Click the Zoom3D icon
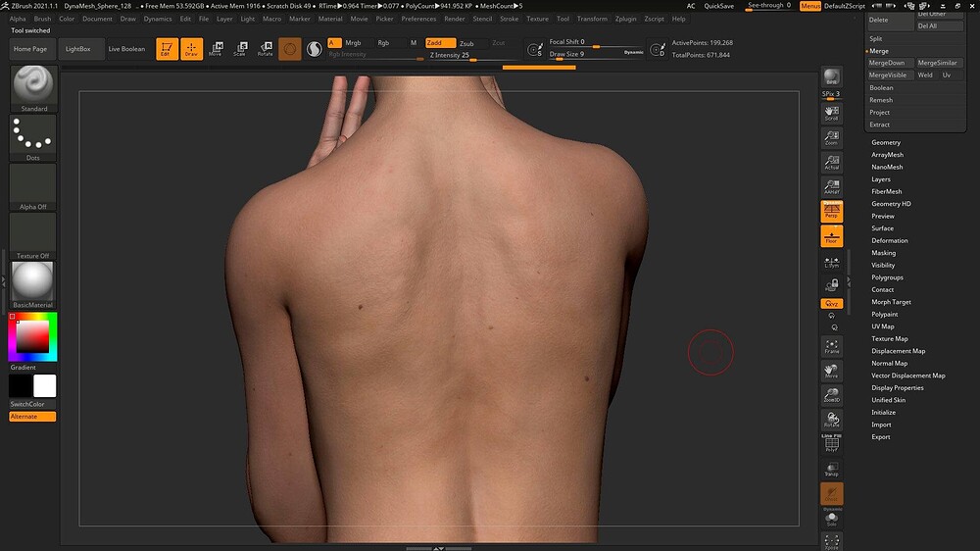The height and width of the screenshot is (551, 980). 831,395
